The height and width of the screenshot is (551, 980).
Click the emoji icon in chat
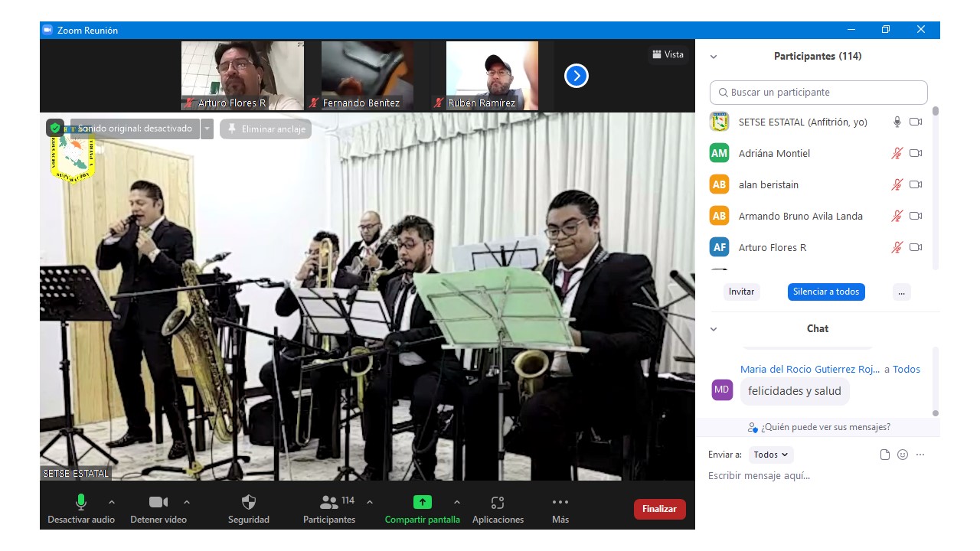(903, 455)
